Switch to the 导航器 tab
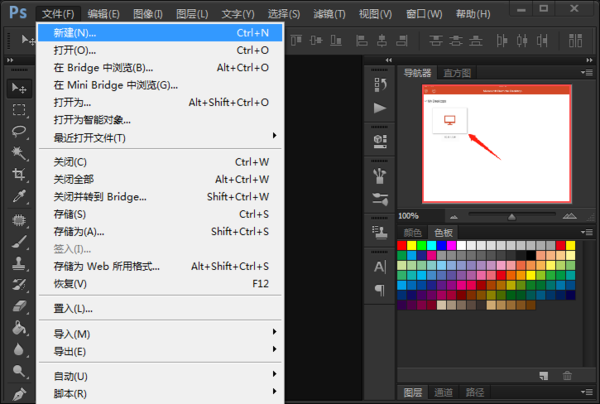The width and height of the screenshot is (600, 404). pos(417,73)
